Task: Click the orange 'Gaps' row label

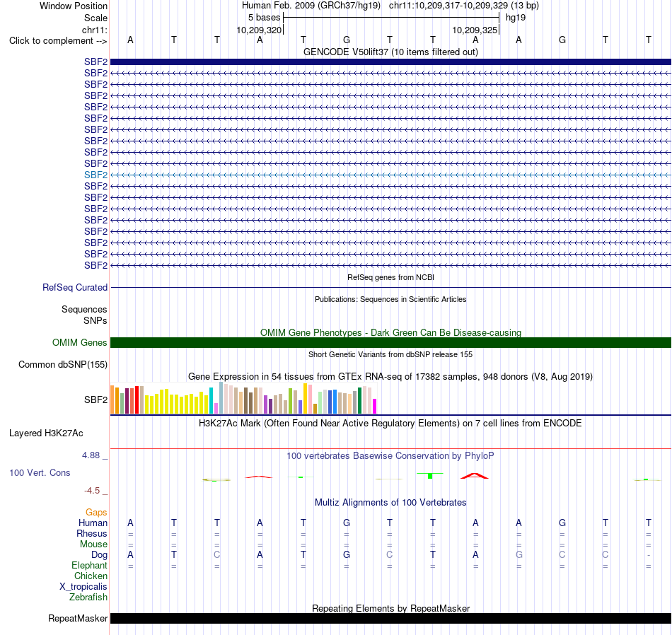Action: click(x=96, y=513)
